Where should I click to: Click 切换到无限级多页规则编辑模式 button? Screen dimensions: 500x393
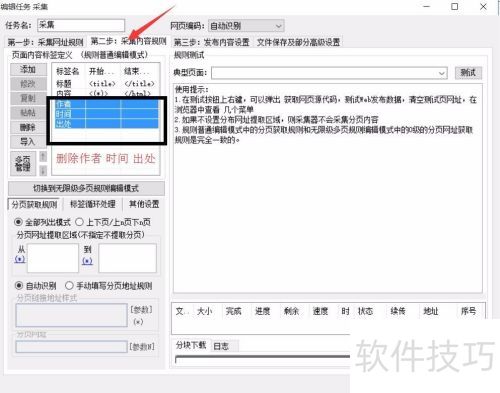point(86,188)
